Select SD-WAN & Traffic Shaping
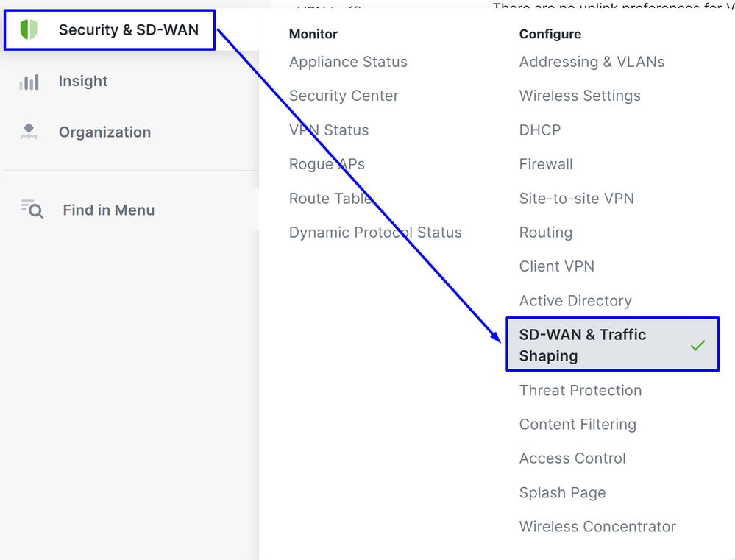 coord(583,345)
